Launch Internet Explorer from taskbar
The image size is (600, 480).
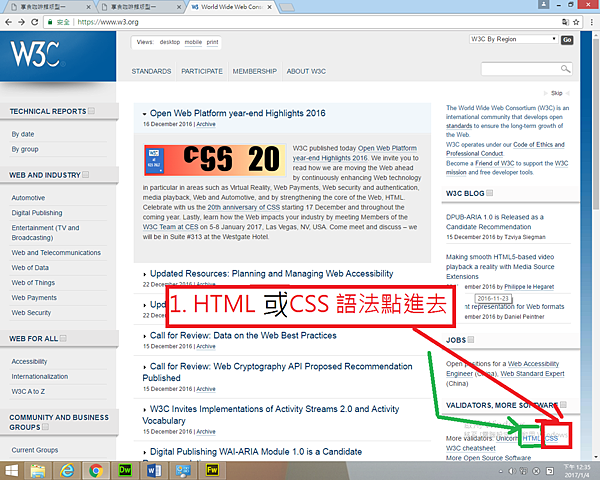point(67,470)
